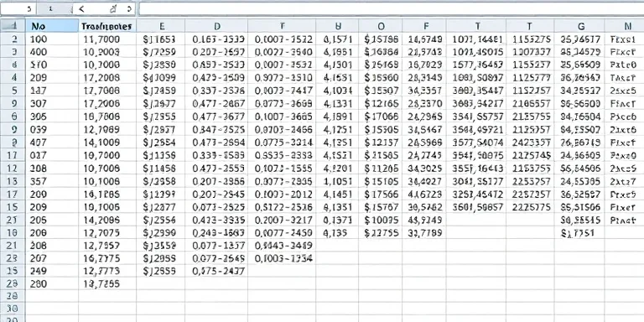Select all cells via corner button
644x322 pixels.
click(x=13, y=26)
